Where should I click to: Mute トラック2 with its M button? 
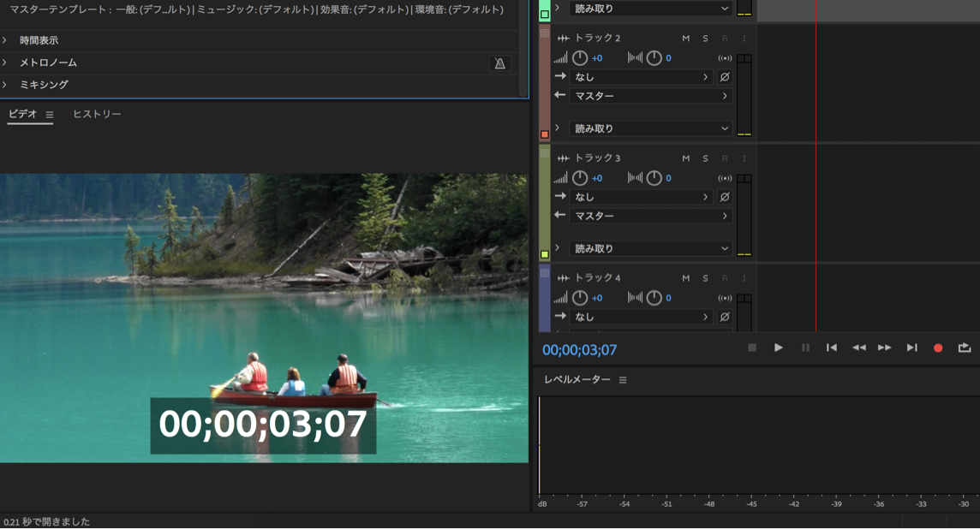[685, 38]
